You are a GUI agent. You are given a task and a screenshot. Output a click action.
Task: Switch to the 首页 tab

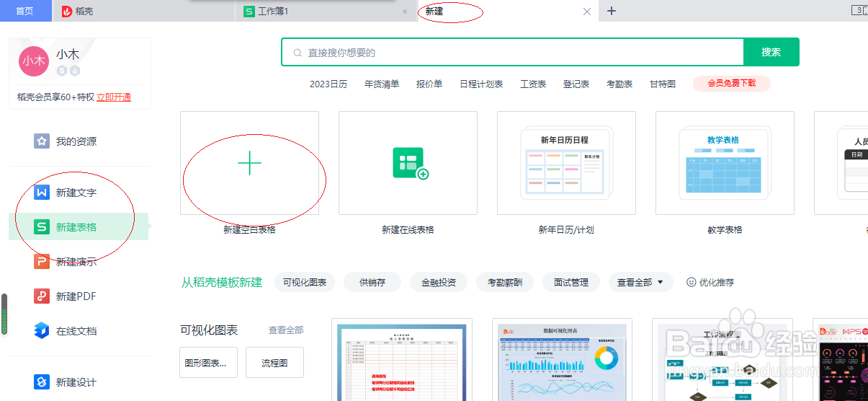25,11
